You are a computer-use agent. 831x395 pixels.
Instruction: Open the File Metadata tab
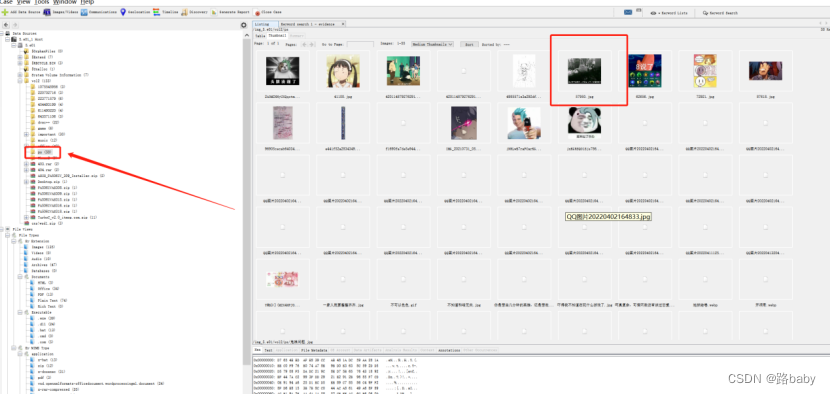pos(314,350)
